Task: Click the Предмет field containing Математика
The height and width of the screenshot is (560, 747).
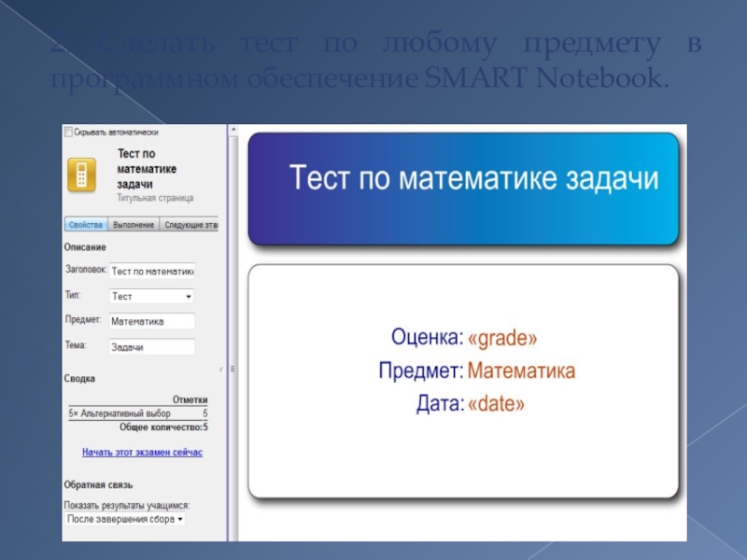Action: 152,321
